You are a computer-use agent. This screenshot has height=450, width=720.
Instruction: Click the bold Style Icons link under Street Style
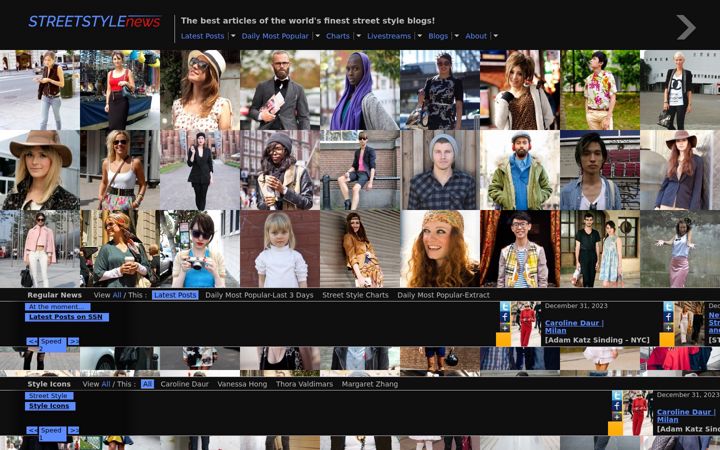(50, 406)
